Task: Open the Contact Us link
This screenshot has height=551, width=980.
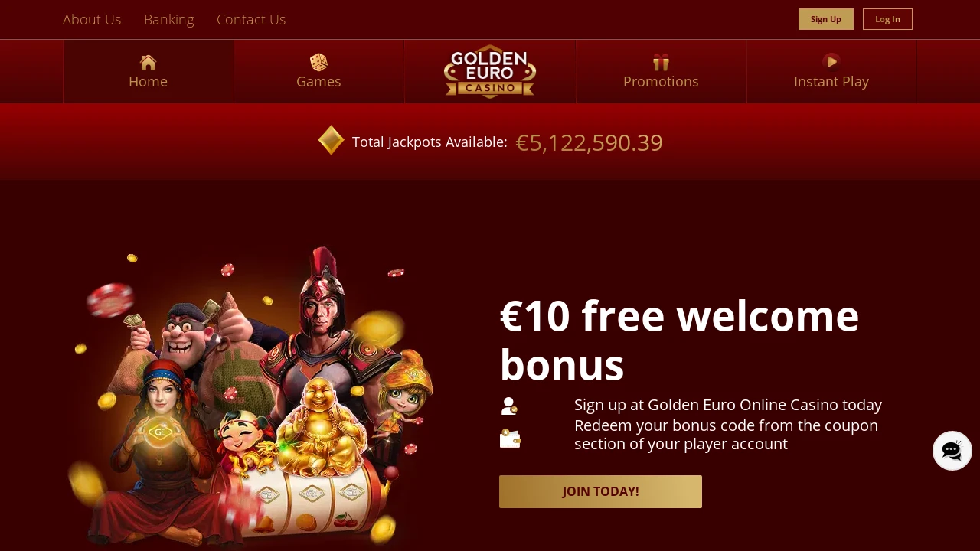Action: pos(251,19)
